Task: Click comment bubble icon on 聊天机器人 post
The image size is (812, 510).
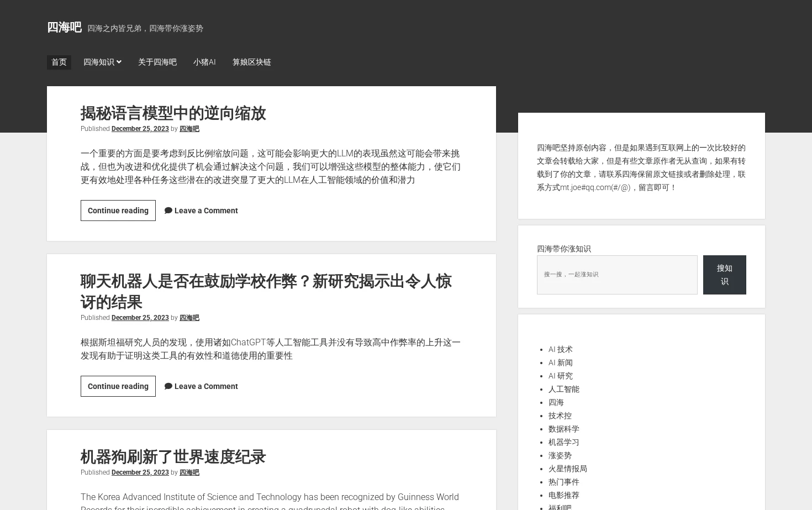Action: (168, 386)
